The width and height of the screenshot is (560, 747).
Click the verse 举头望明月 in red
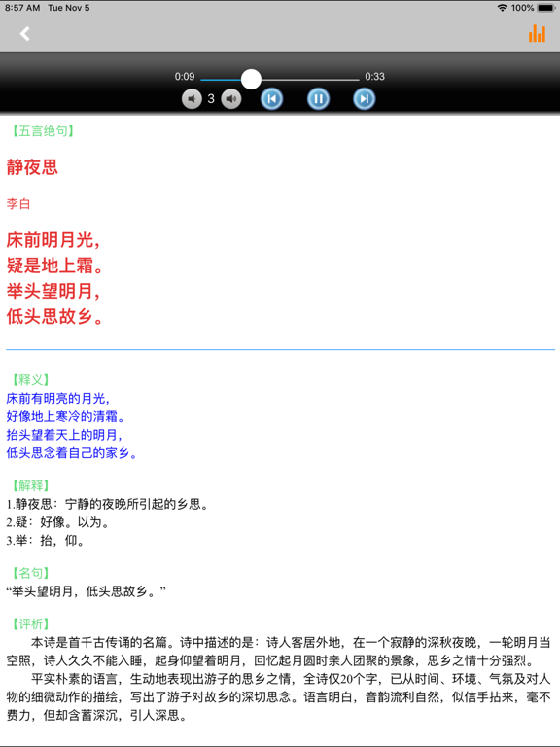point(53,291)
